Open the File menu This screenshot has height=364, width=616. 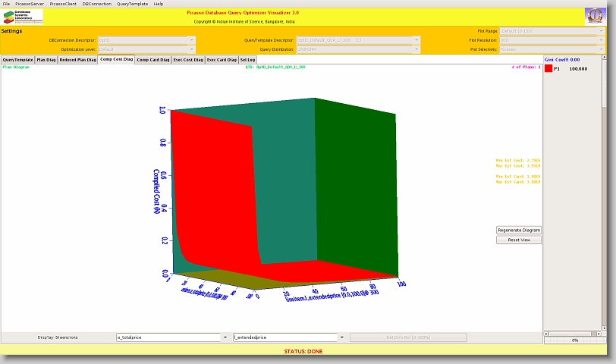click(x=7, y=4)
